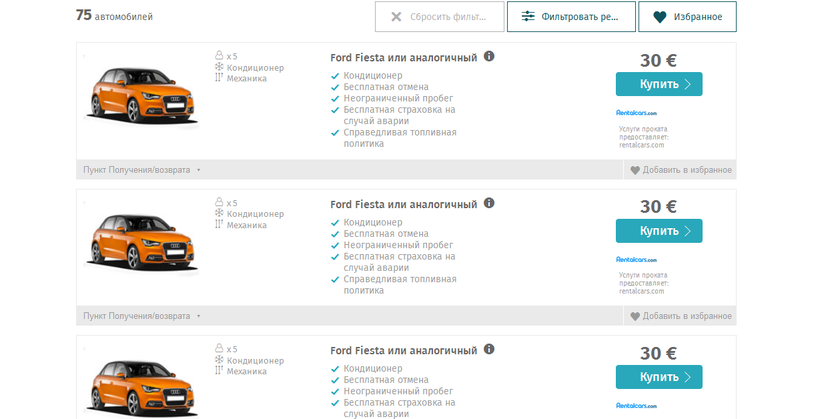Viewport: 820px width, 419px height.
Task: Add first car via Добавить в избранное
Action: pos(687,170)
